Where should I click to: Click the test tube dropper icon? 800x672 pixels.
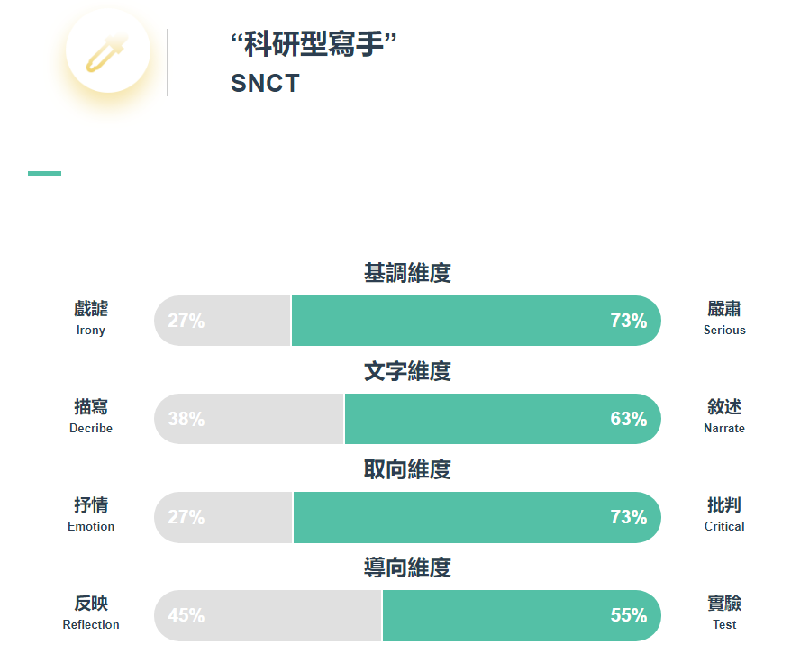[x=107, y=51]
